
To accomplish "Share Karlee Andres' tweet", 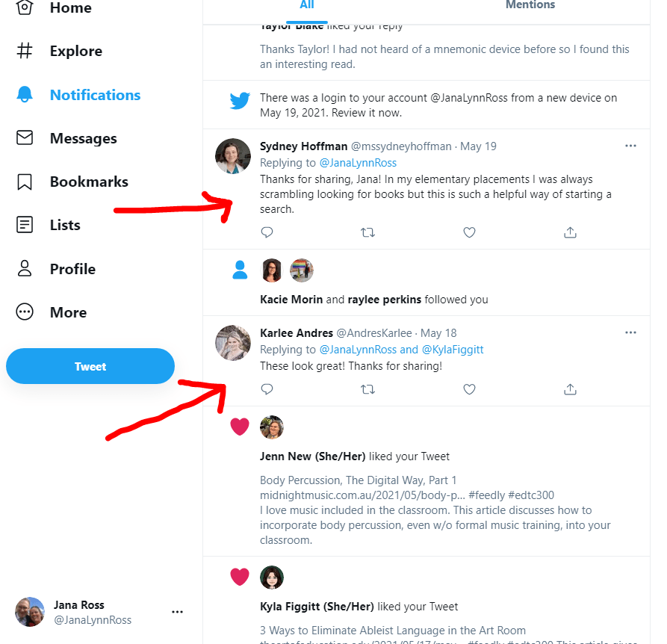I will (x=570, y=389).
